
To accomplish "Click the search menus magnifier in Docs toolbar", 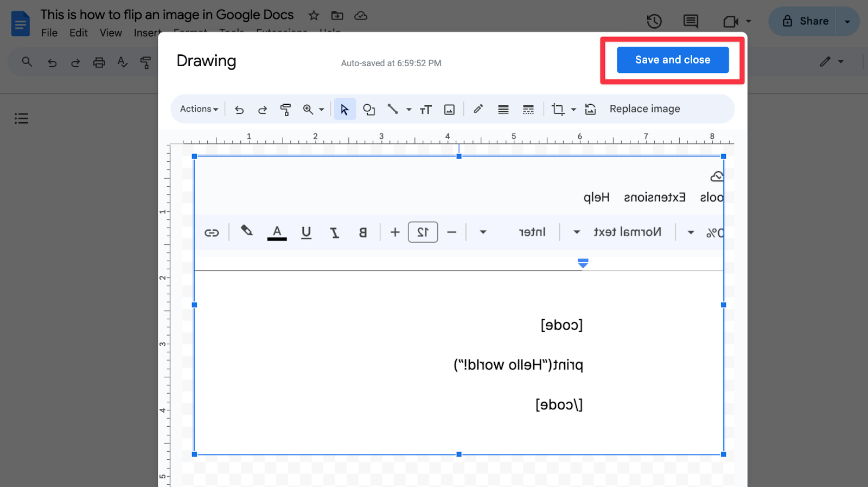I will (x=27, y=62).
